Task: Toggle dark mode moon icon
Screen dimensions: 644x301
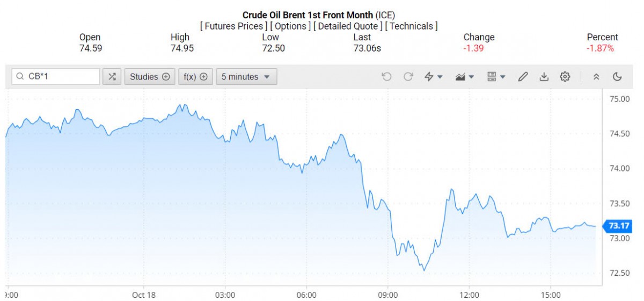Action: coord(617,77)
